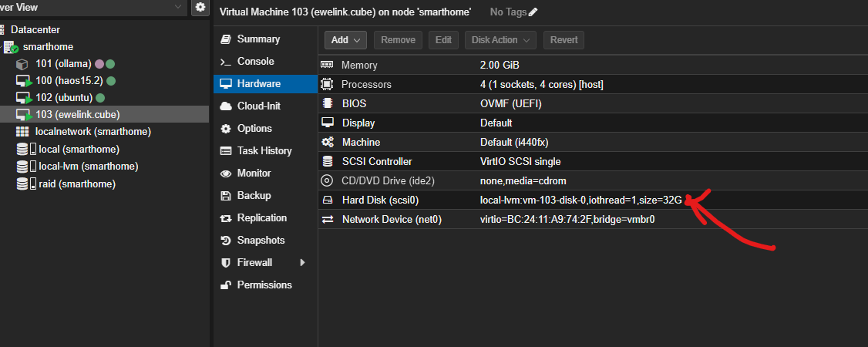The image size is (868, 347).
Task: Open the Console tab
Action: [x=255, y=62]
